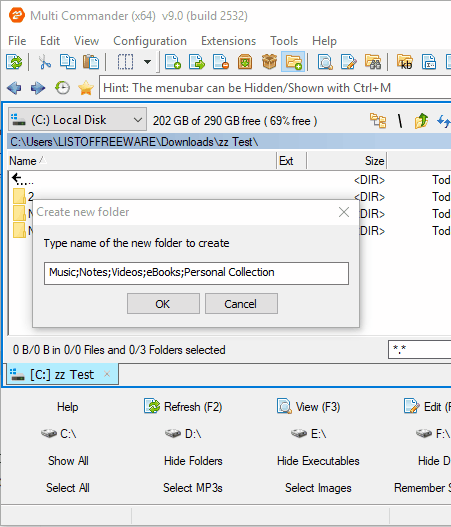Open the File menu
Screen dimensions: 451x527
pyautogui.click(x=17, y=41)
